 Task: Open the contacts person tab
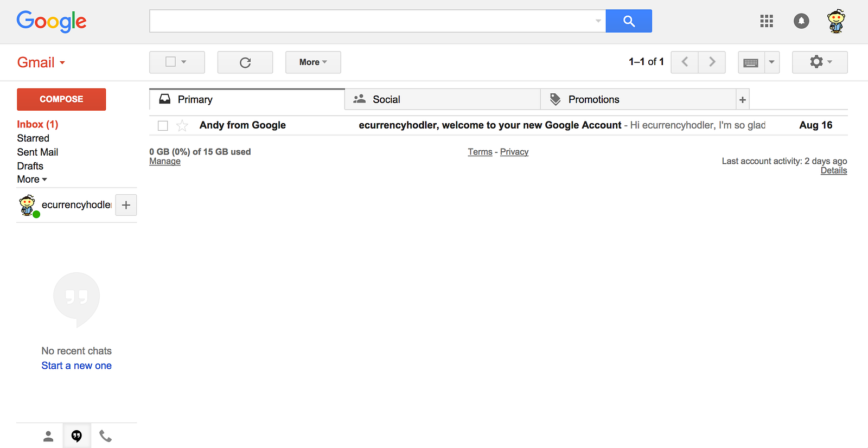[x=48, y=436]
